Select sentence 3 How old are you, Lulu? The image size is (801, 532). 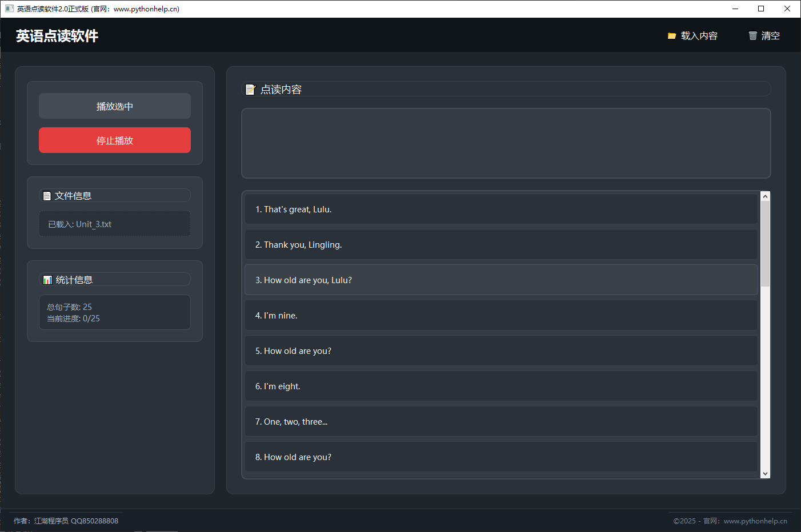point(501,280)
